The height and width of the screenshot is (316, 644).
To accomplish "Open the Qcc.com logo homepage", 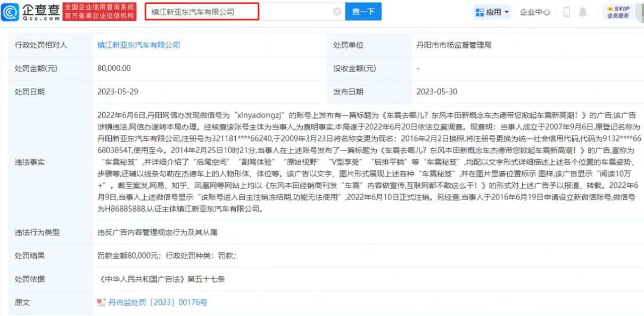I will [x=31, y=12].
